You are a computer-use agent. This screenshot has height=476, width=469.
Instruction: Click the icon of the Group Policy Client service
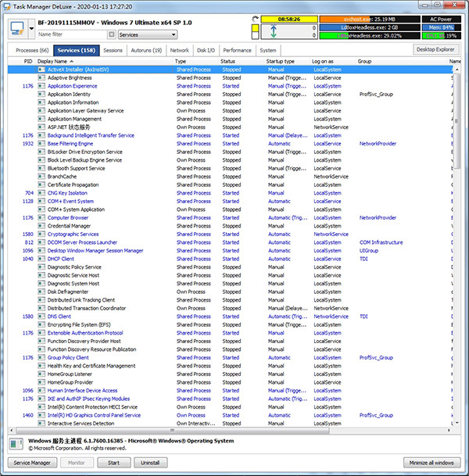click(x=41, y=358)
